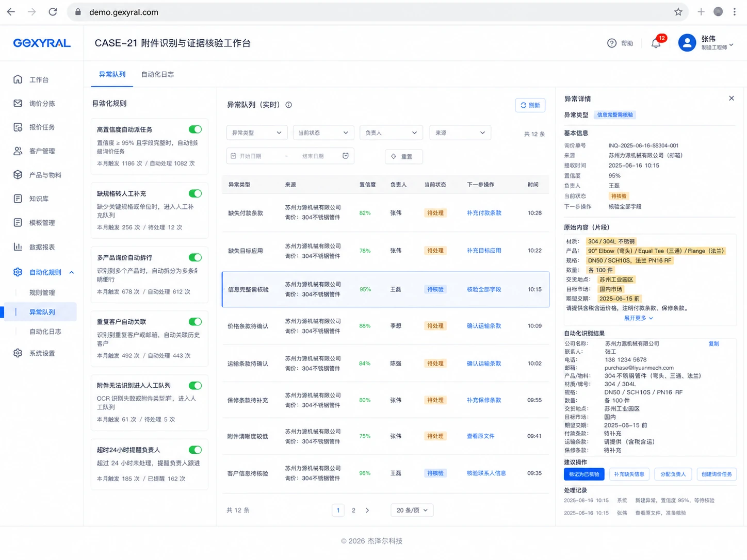Image resolution: width=747 pixels, height=560 pixels.
Task: Open the 询价分拣 envelope icon in sidebar
Action: (x=18, y=103)
